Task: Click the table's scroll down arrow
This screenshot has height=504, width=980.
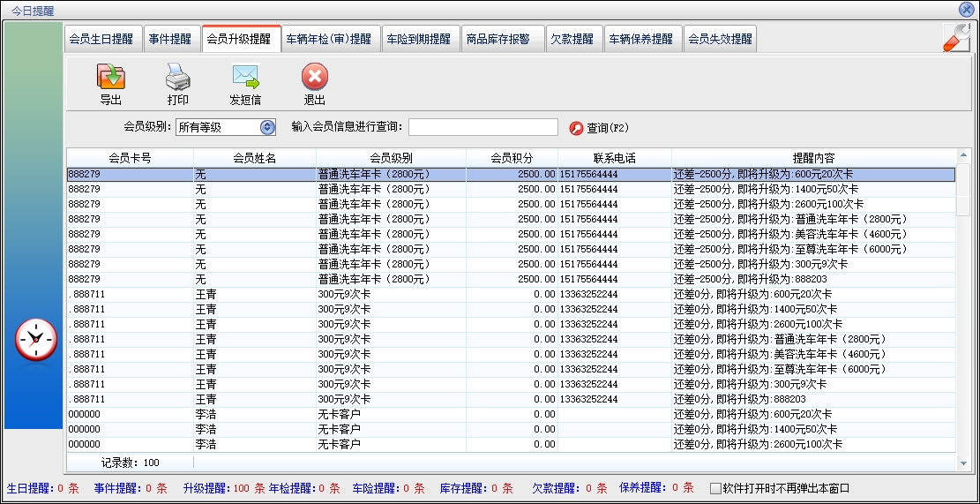Action: pos(963,463)
